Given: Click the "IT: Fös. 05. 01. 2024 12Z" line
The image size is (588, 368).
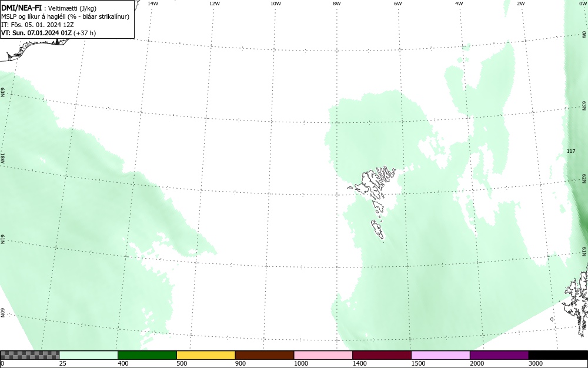Looking at the screenshot, I should click(x=38, y=25).
